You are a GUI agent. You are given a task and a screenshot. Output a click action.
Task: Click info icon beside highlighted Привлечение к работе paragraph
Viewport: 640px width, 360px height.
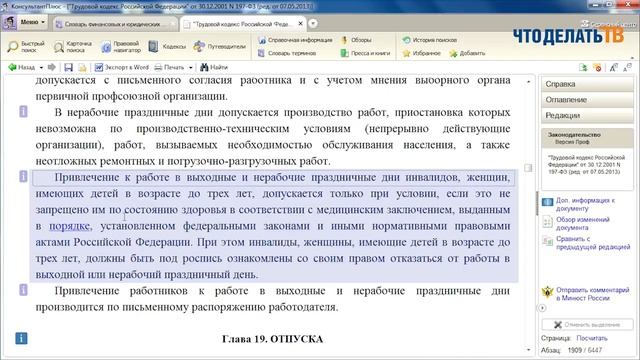tap(23, 176)
